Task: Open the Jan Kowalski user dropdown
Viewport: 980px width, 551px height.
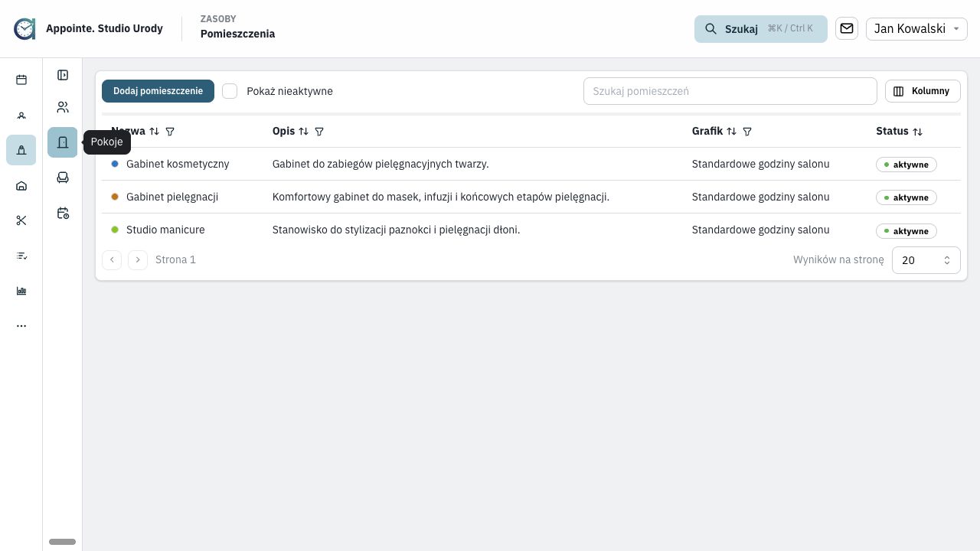Action: click(916, 28)
